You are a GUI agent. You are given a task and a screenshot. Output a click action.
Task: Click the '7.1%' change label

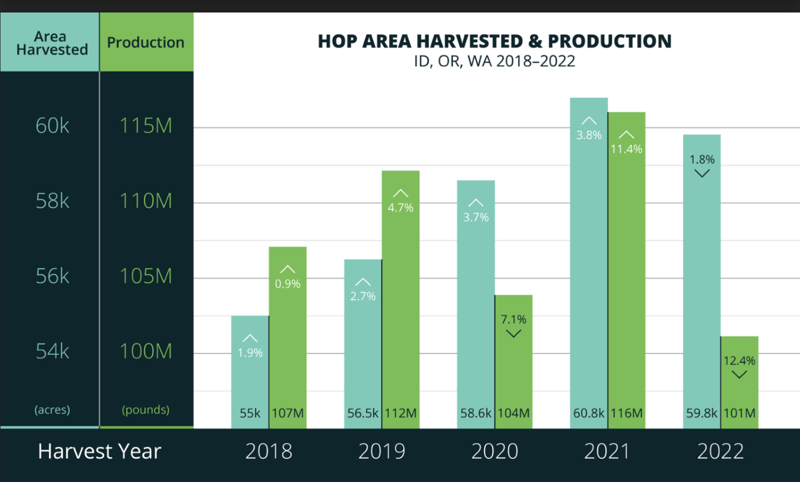coord(513,320)
